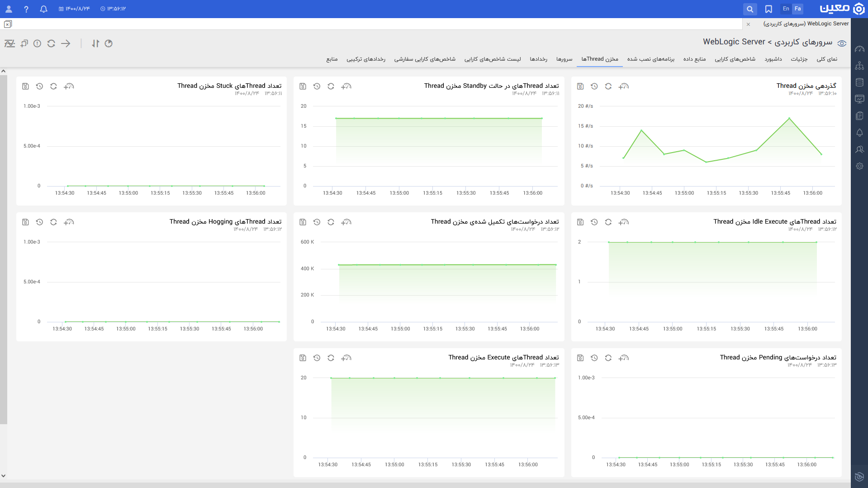
Task: Open the شاخص‌های کارایی tab
Action: [735, 59]
